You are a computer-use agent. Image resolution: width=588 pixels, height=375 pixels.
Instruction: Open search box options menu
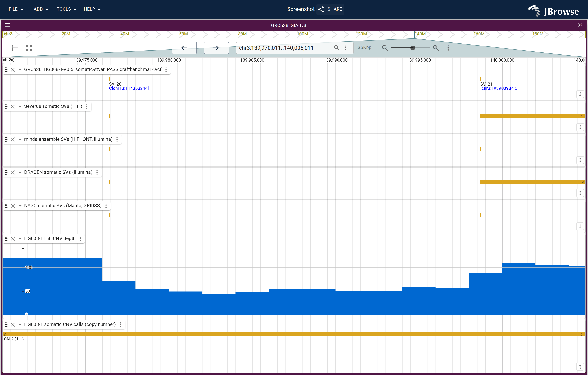(346, 48)
